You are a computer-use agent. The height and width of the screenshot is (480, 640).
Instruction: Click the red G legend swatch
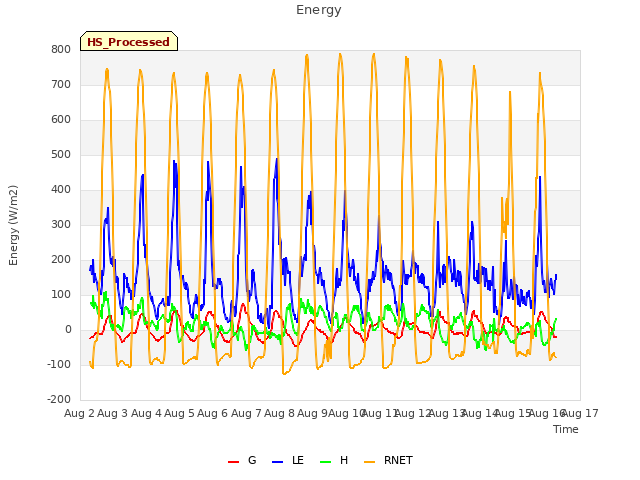click(233, 462)
